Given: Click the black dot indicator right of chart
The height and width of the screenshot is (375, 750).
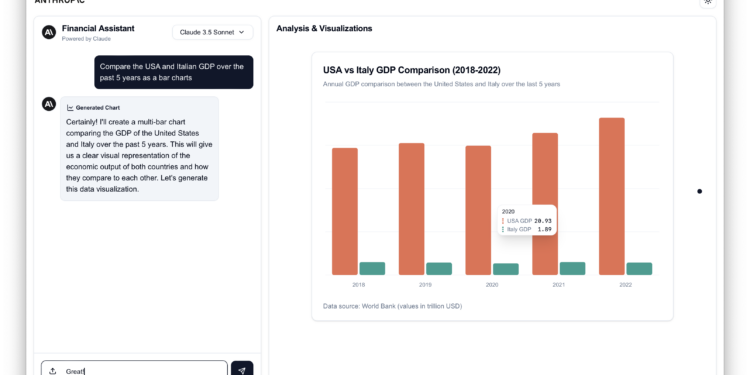Looking at the screenshot, I should tap(700, 191).
